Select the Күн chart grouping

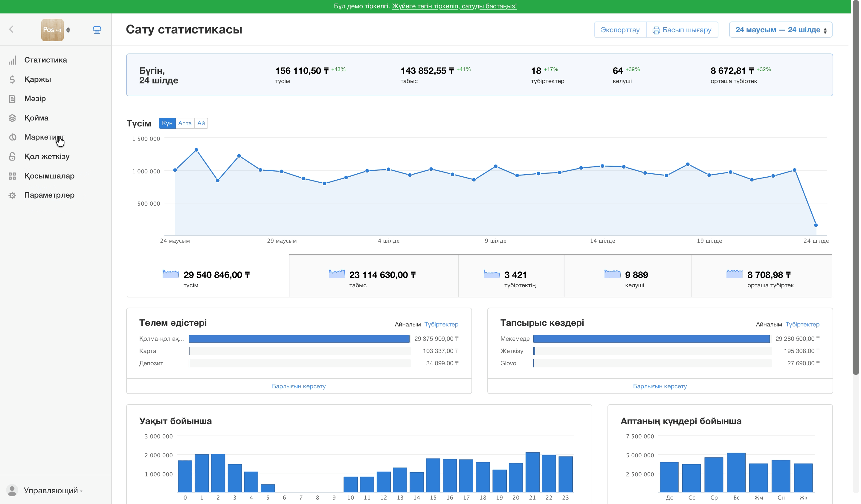[167, 123]
